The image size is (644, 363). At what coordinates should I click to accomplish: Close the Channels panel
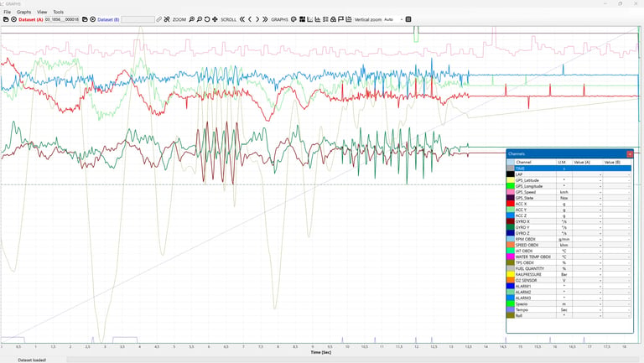click(x=630, y=154)
